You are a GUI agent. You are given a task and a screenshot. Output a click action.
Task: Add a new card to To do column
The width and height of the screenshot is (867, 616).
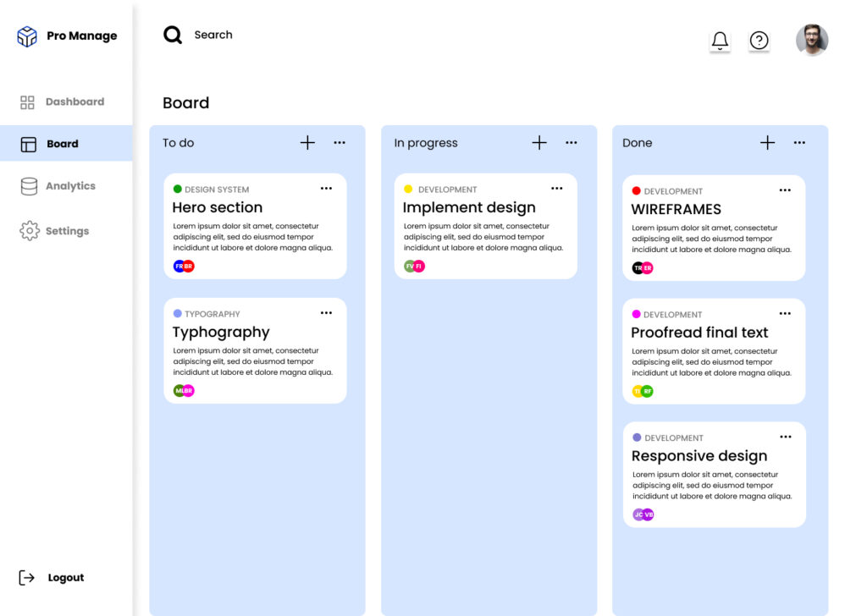(x=307, y=143)
